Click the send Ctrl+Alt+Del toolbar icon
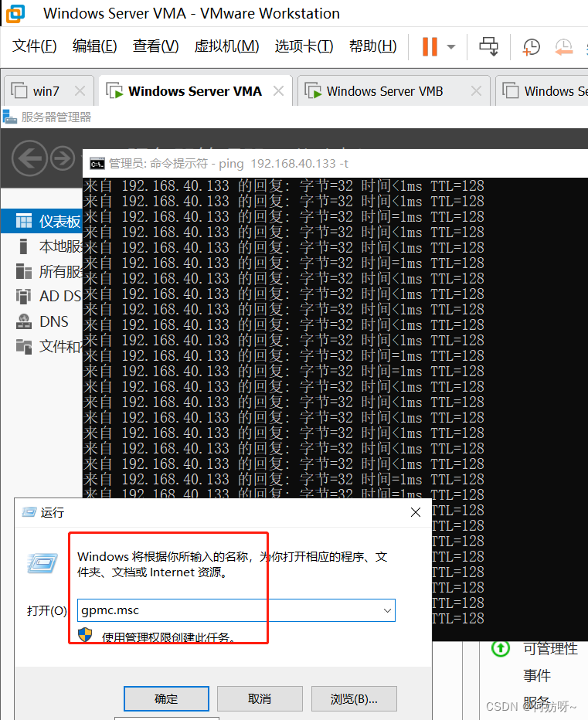Screen dimensions: 588x720 coord(488,46)
